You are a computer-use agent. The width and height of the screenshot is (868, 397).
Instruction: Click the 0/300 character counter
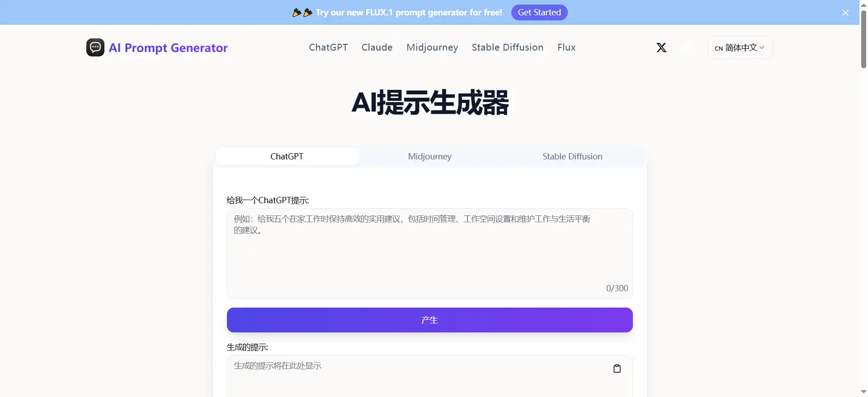pyautogui.click(x=617, y=288)
